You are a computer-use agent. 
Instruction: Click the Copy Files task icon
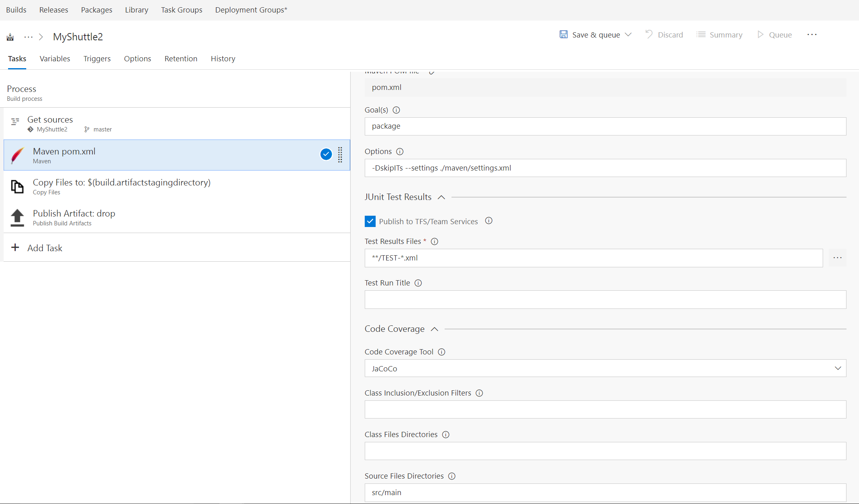pyautogui.click(x=17, y=186)
